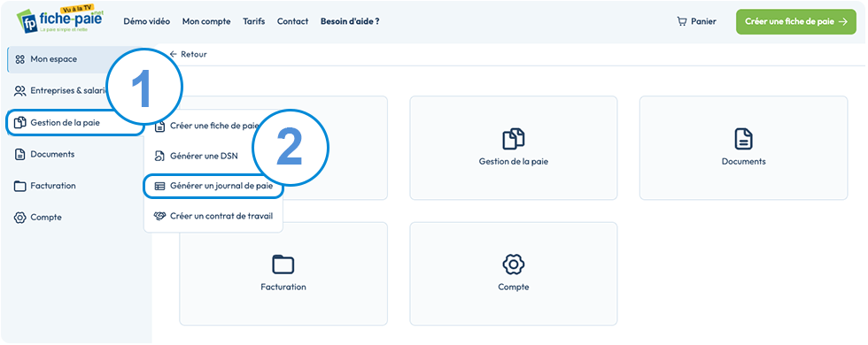Click arrow icon in green create button
Screen dimensions: 868x345
(843, 21)
